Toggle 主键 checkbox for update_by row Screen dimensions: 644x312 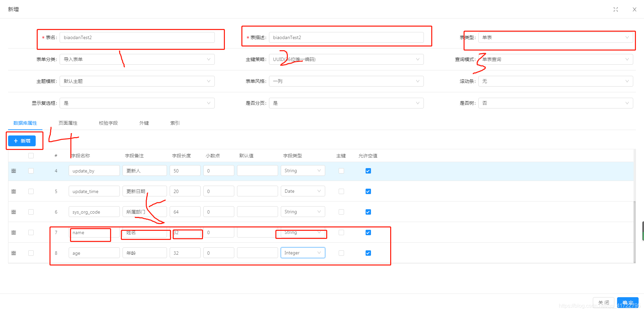click(x=341, y=171)
